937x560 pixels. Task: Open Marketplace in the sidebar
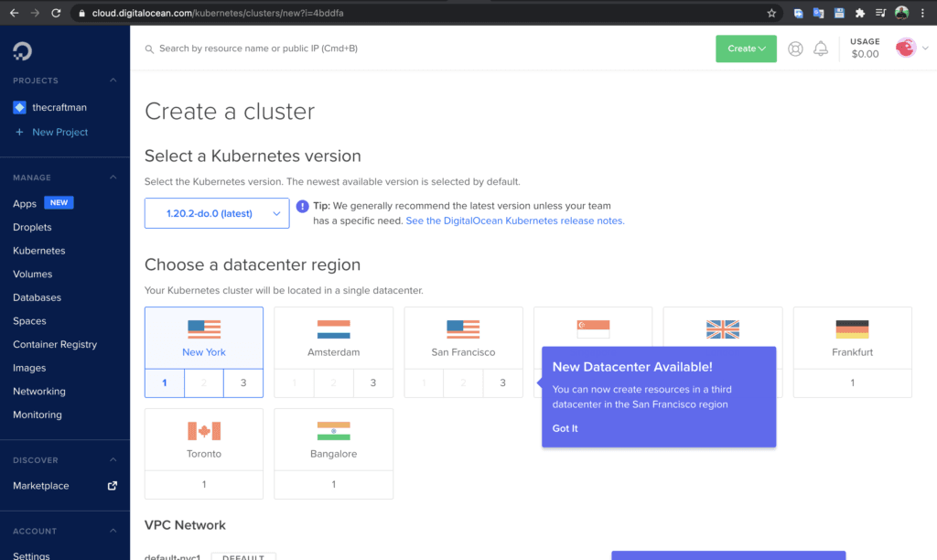coord(40,486)
